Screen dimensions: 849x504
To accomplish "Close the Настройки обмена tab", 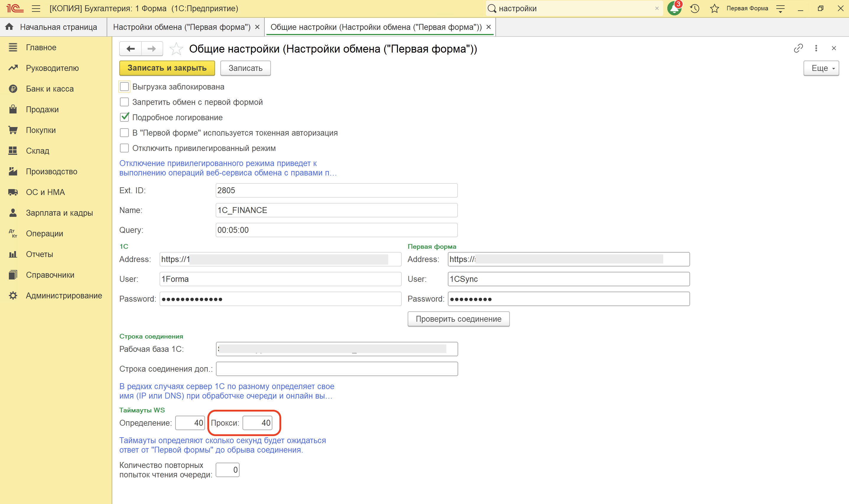I will [x=257, y=27].
